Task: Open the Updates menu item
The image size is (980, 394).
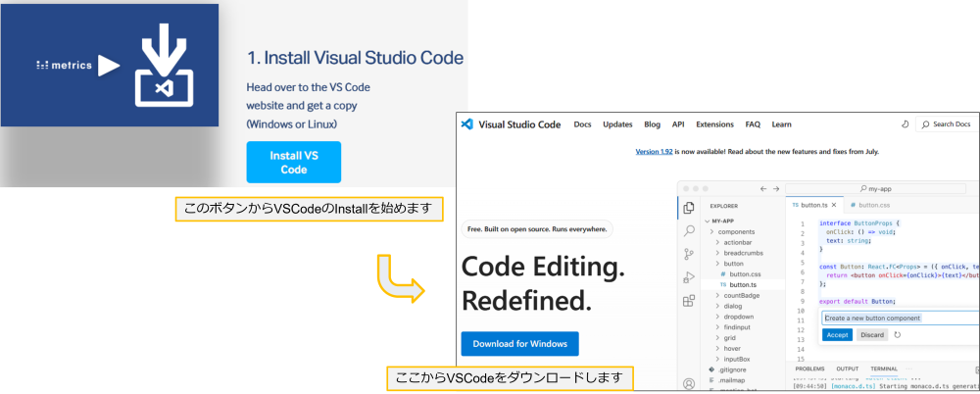Action: (x=617, y=124)
